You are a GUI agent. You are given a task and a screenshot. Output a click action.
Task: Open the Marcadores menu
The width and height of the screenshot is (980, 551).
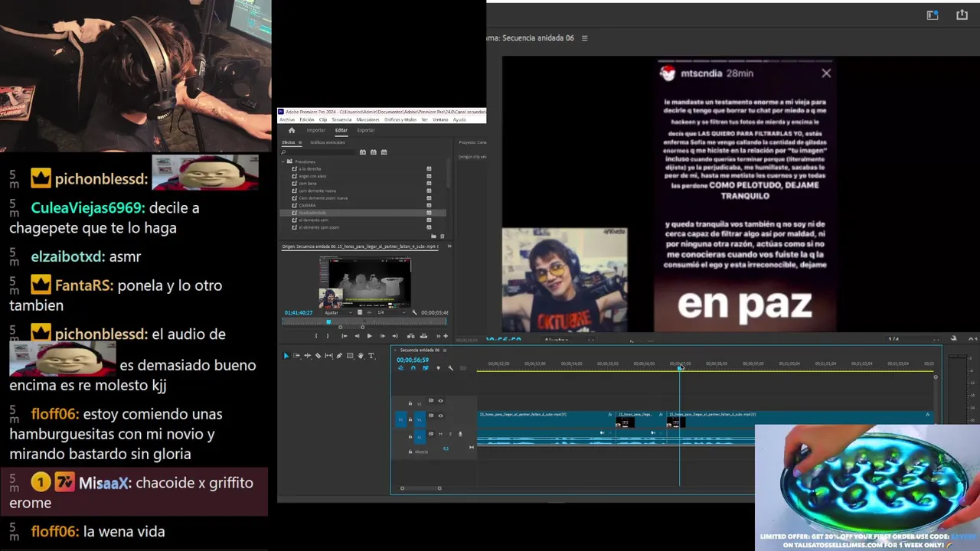coord(367,119)
